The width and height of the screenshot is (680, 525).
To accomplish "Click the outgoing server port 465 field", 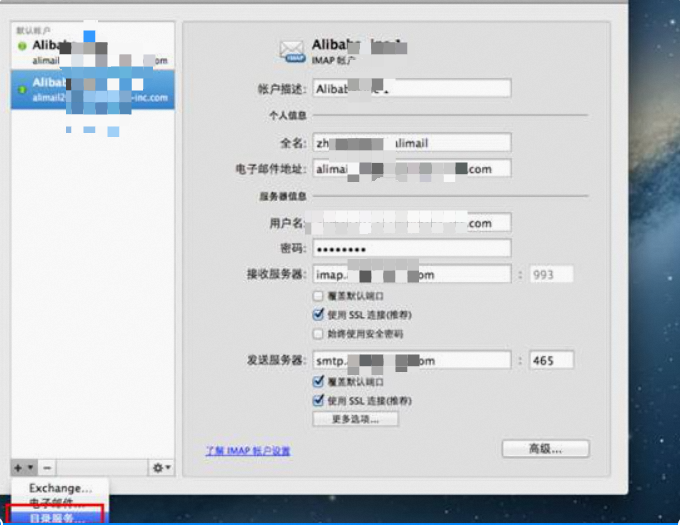I will pos(548,360).
